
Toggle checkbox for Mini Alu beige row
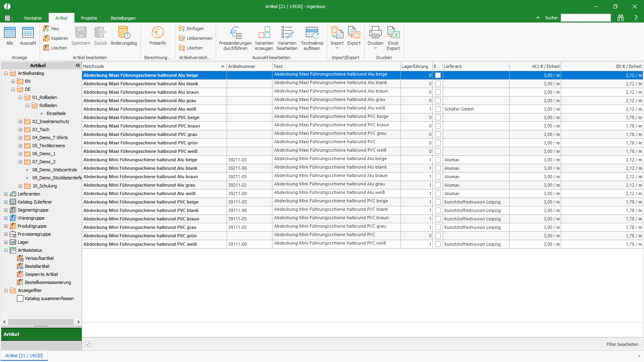click(438, 160)
